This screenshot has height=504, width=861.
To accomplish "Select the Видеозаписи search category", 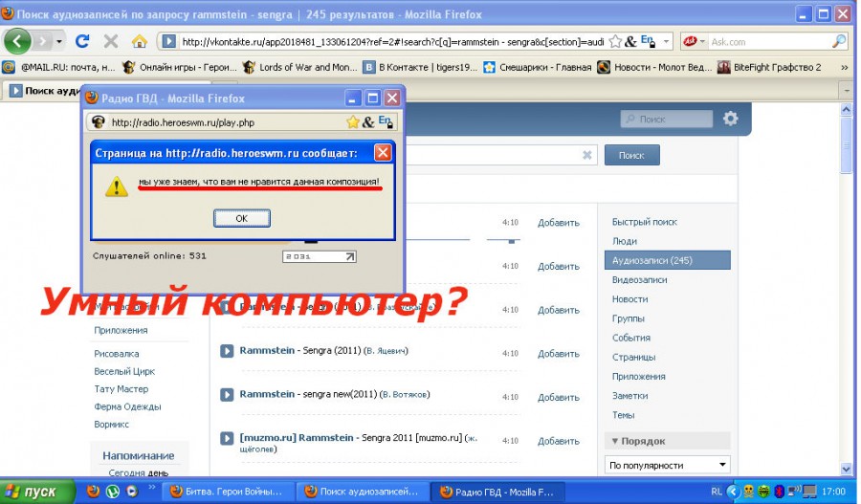I will (x=640, y=279).
